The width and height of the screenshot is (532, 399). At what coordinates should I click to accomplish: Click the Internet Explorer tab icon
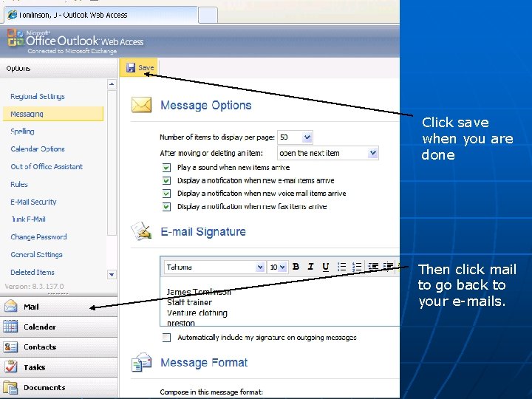click(x=13, y=15)
